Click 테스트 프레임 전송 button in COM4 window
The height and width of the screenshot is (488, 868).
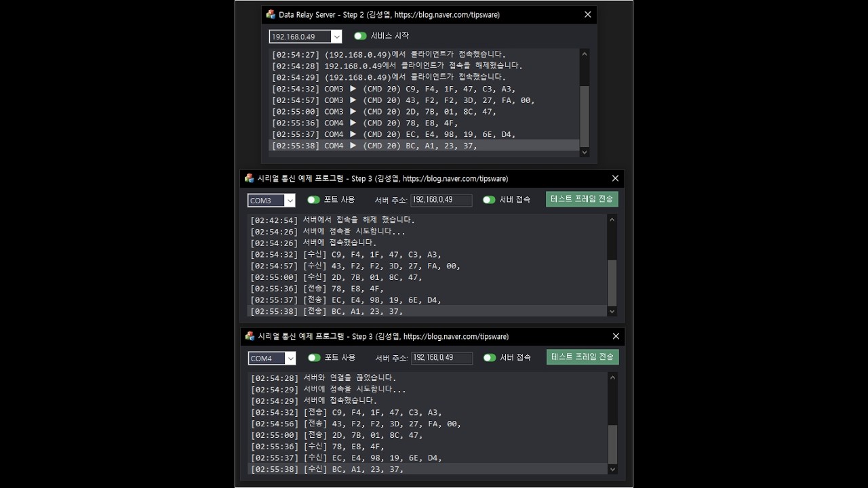[x=583, y=357]
